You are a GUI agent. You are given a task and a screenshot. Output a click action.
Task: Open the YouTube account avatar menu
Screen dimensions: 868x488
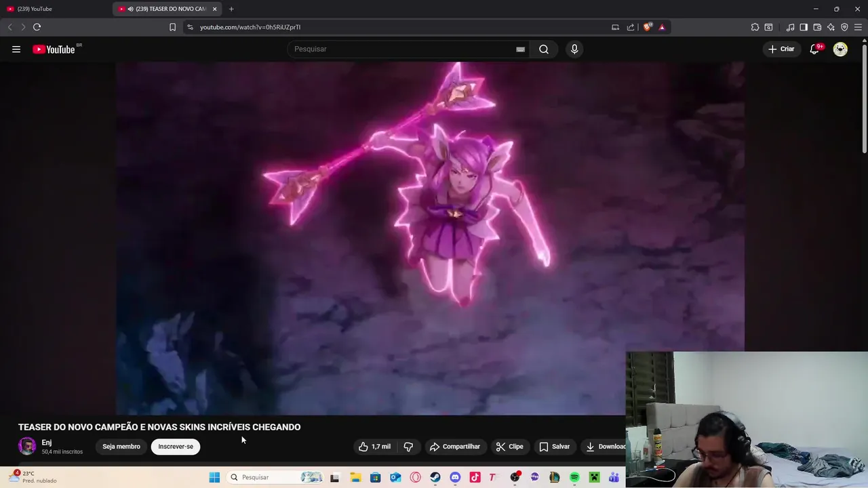[x=840, y=49]
